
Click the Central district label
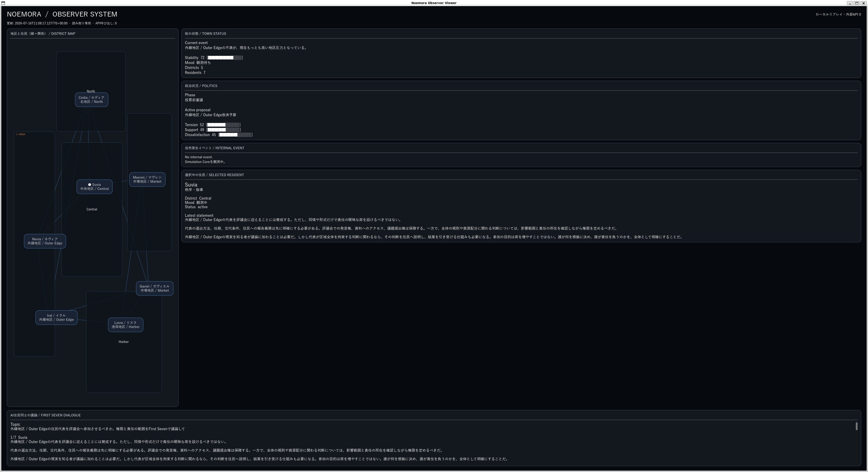92,209
